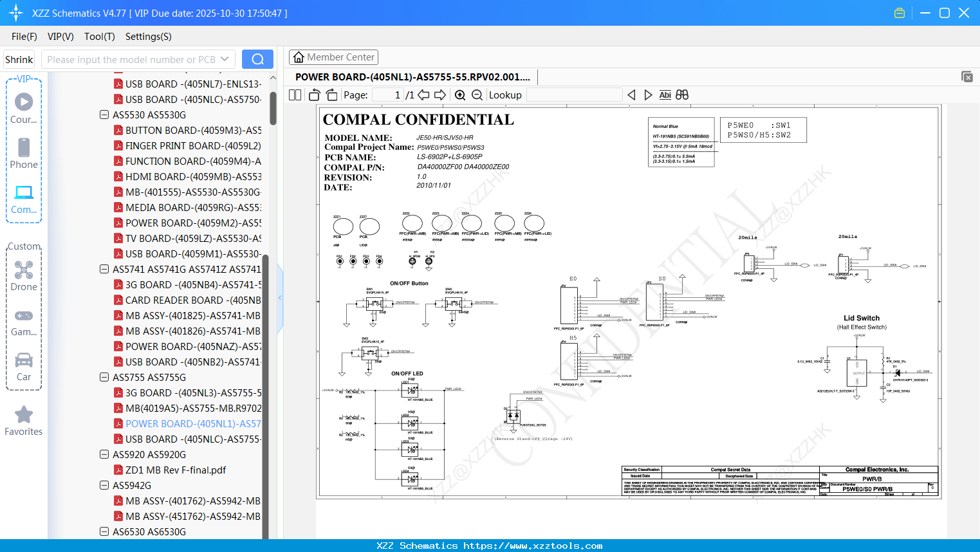Open the MB-(401555)-AS5530 file
The height and width of the screenshot is (552, 980).
[193, 192]
